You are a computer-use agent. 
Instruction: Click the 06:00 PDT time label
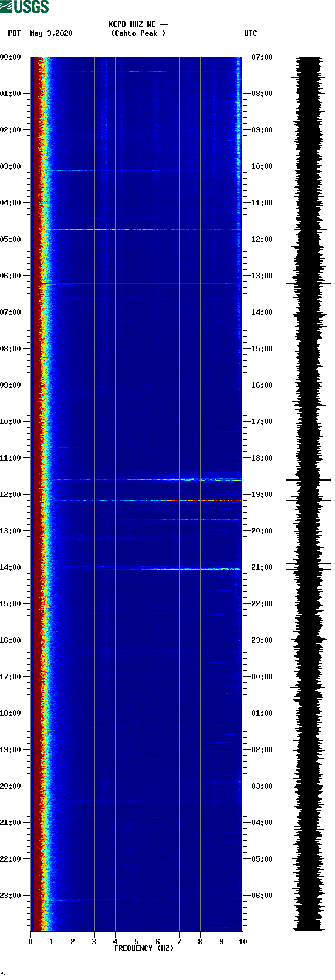11,276
